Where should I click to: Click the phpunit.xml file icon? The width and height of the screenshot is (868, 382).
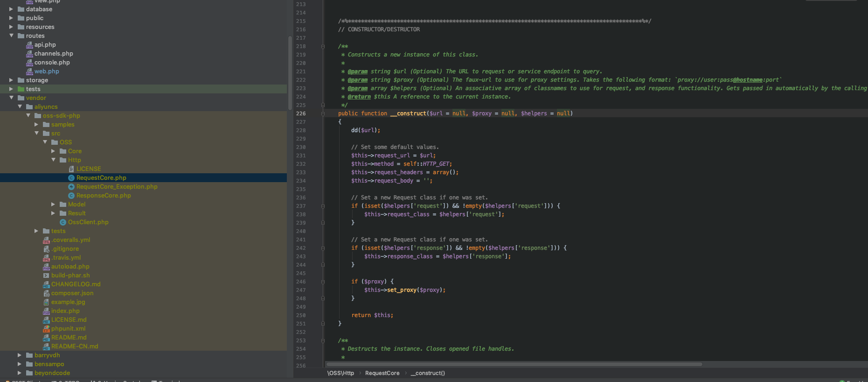pyautogui.click(x=46, y=329)
